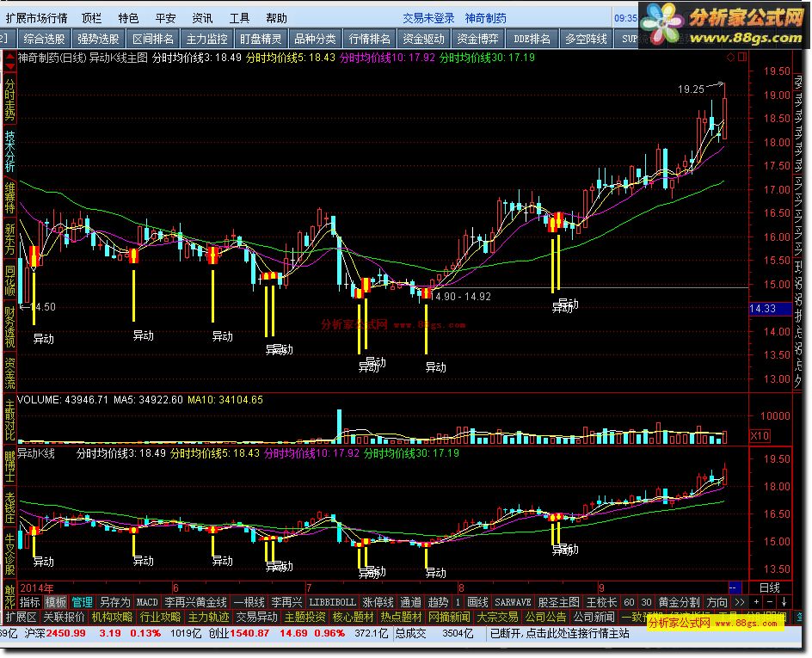Select 鹏博士 side tab
Viewport: 812px width, 658px height.
(x=9, y=466)
